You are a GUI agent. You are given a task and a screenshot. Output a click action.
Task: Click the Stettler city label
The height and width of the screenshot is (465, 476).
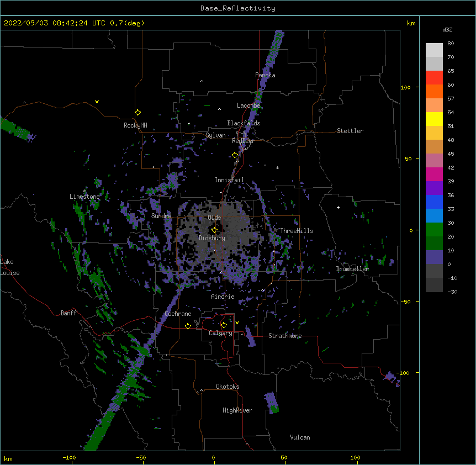tap(350, 131)
